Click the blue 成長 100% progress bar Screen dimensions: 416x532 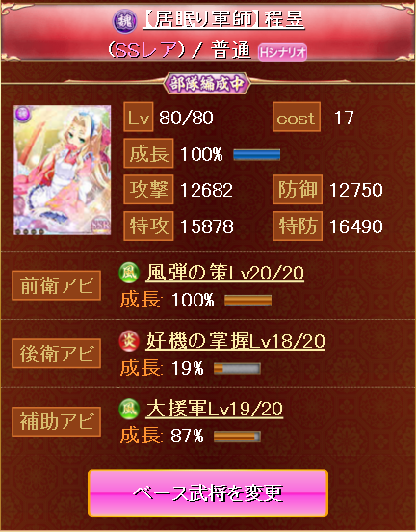click(257, 155)
